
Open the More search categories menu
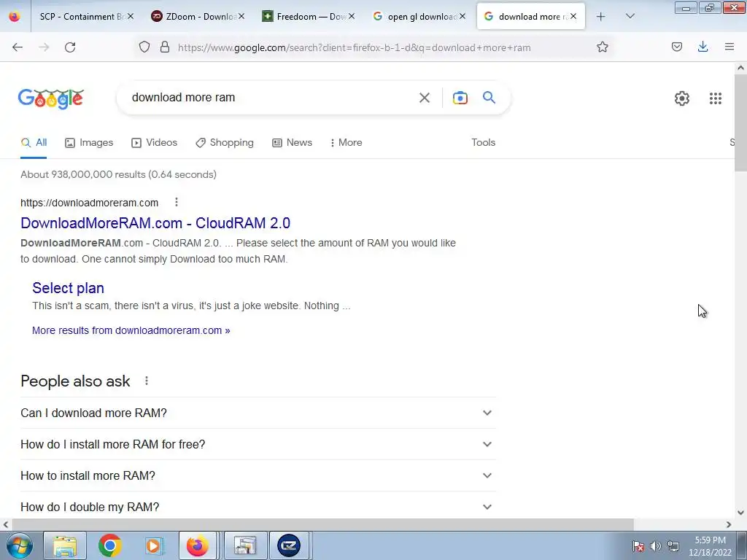(347, 142)
